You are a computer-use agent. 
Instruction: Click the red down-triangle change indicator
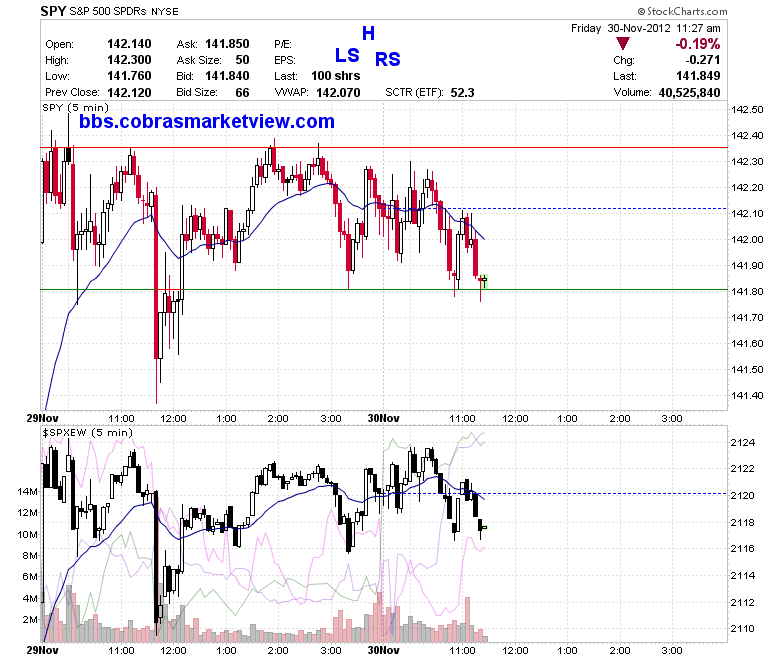622,43
